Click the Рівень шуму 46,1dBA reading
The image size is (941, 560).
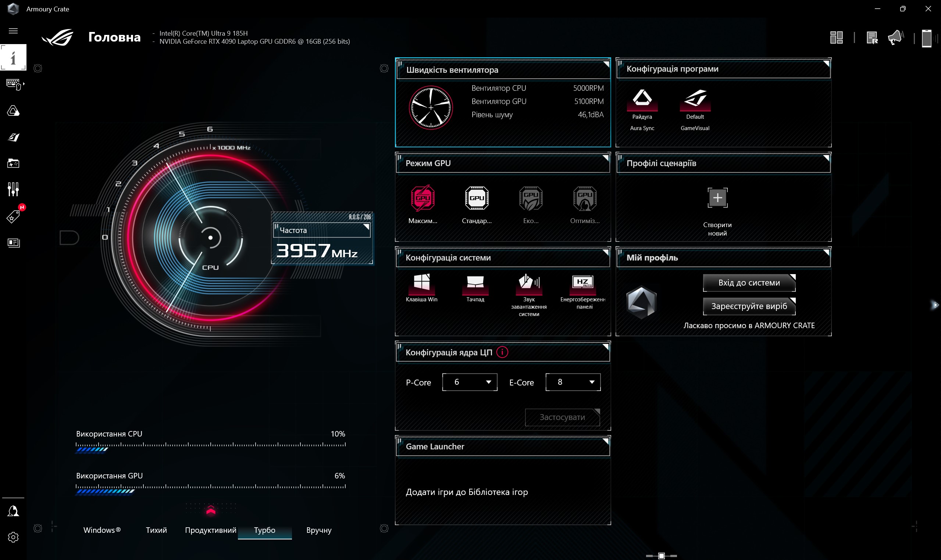point(538,114)
